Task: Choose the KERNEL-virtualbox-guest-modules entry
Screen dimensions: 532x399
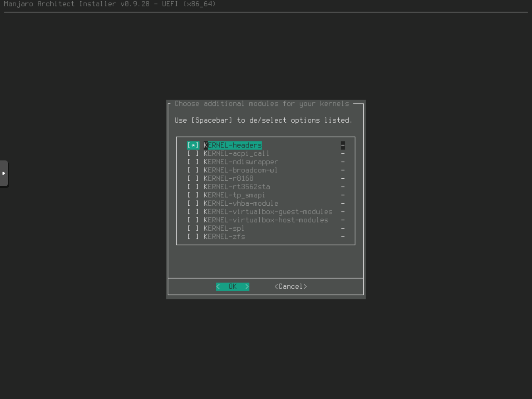Action: [x=268, y=212]
